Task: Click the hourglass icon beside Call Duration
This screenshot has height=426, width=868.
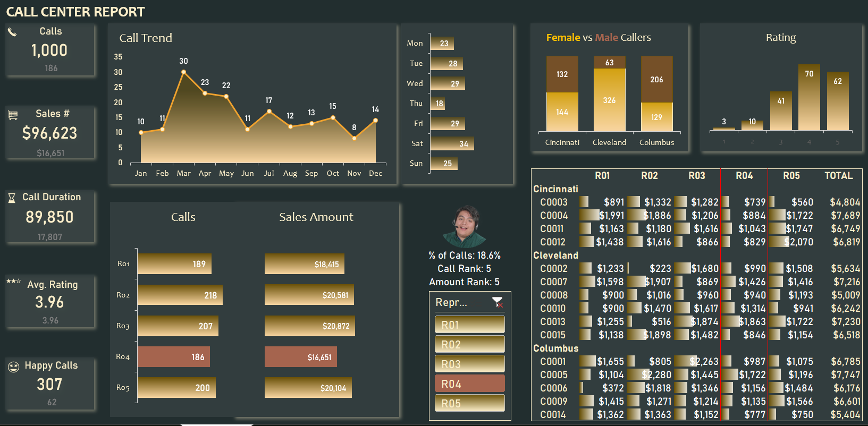Action: (x=12, y=198)
